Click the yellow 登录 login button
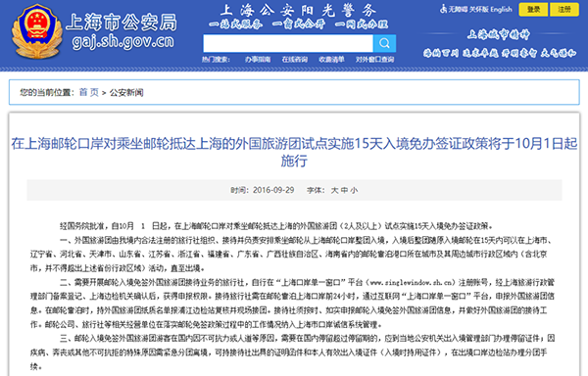The width and height of the screenshot is (588, 376). click(533, 10)
